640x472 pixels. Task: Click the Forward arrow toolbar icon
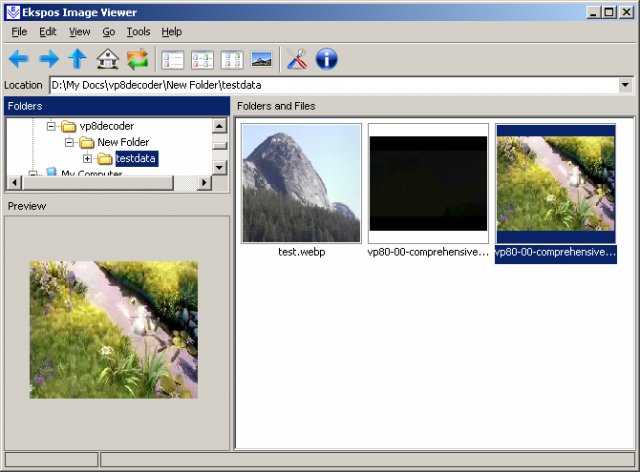click(48, 59)
